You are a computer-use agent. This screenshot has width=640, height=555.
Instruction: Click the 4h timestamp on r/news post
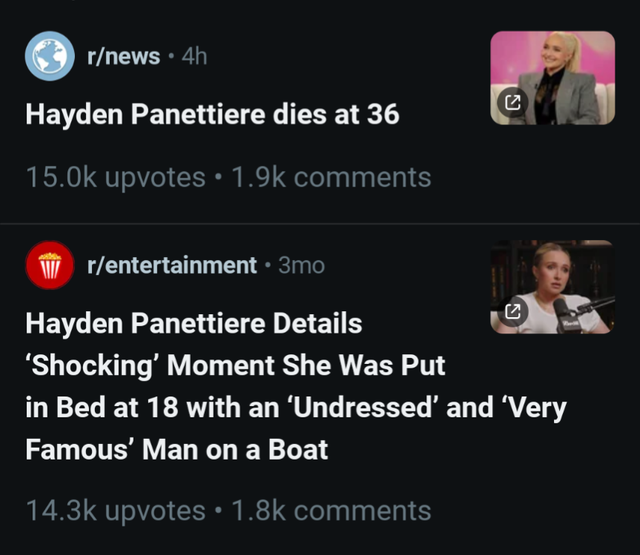[194, 56]
